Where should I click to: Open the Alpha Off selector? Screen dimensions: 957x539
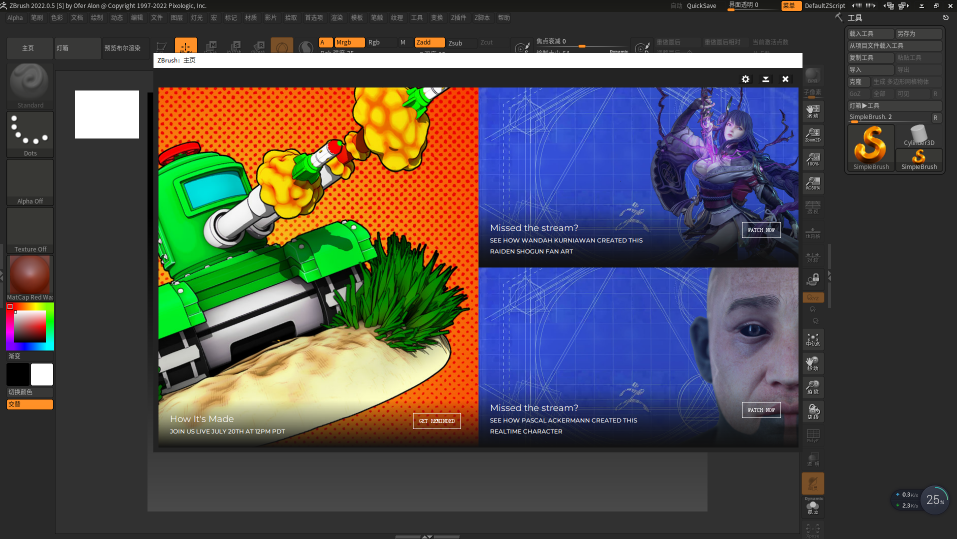point(30,181)
